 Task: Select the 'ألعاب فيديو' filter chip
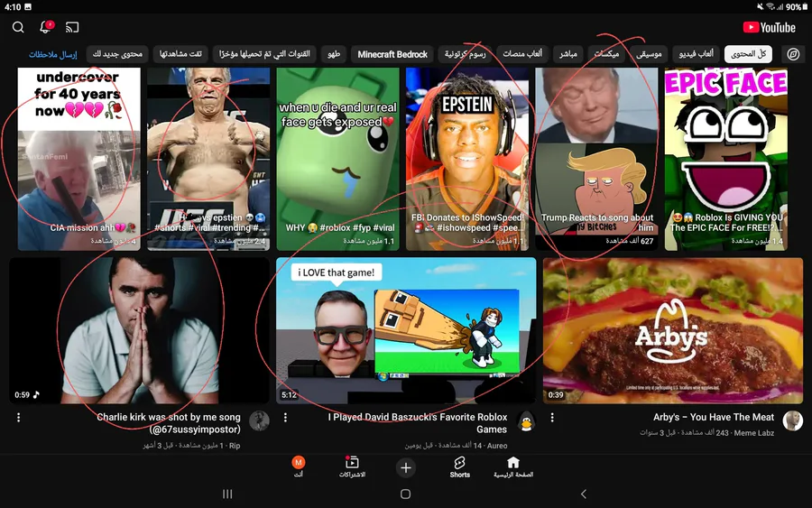696,54
